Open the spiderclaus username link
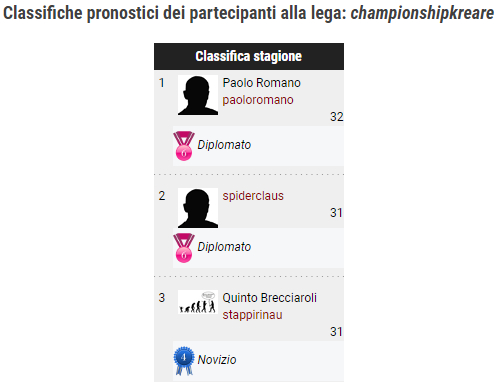The image size is (504, 382). pos(253,196)
